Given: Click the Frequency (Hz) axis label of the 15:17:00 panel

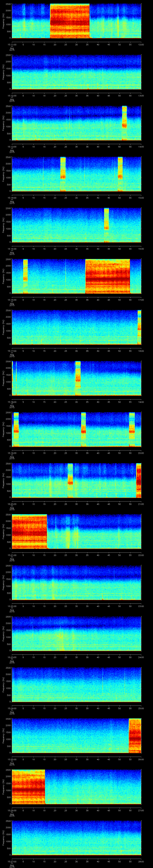Looking at the screenshot, I should point(3,327).
